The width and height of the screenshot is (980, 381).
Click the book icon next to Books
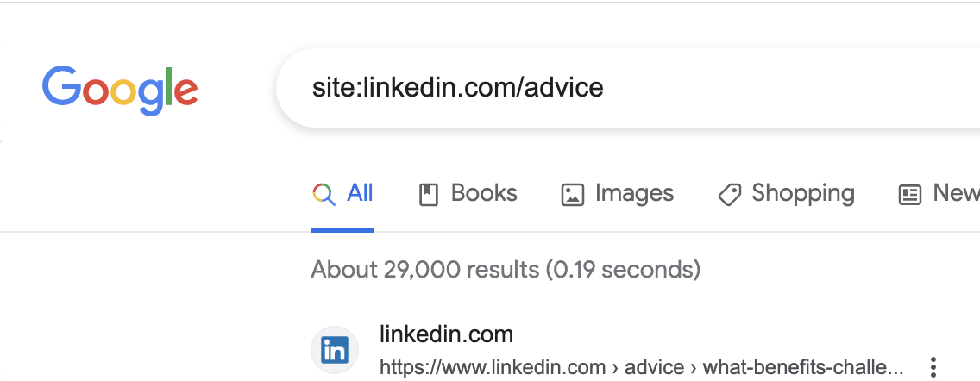(428, 194)
